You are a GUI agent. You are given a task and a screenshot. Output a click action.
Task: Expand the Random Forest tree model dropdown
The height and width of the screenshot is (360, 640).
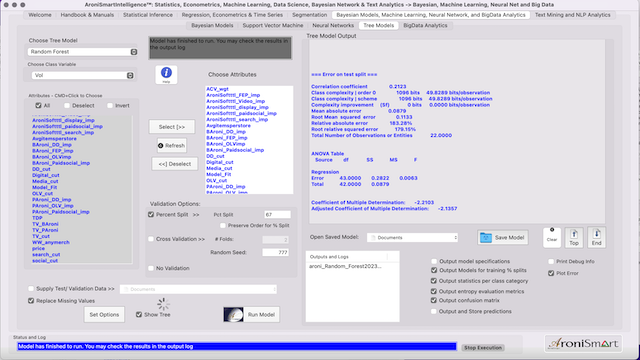point(82,52)
